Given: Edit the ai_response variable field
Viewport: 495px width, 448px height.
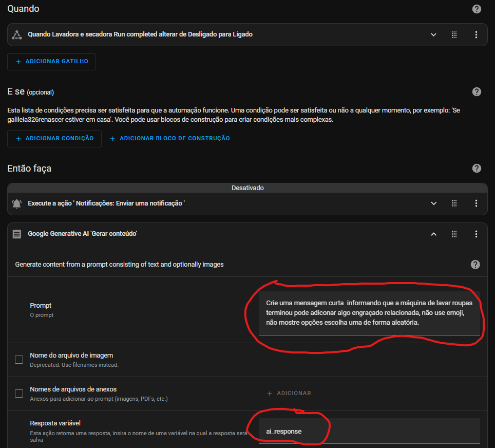Looking at the screenshot, I should (x=369, y=431).
